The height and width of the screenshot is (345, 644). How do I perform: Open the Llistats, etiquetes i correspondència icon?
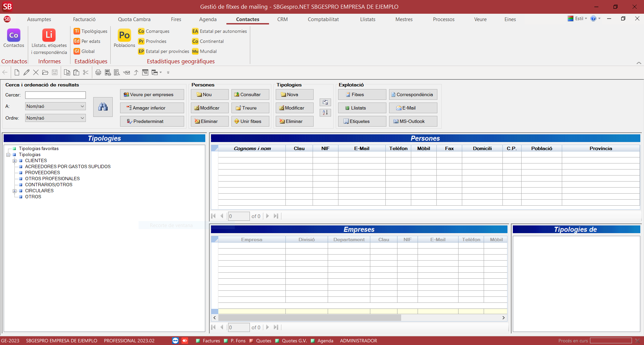click(49, 36)
